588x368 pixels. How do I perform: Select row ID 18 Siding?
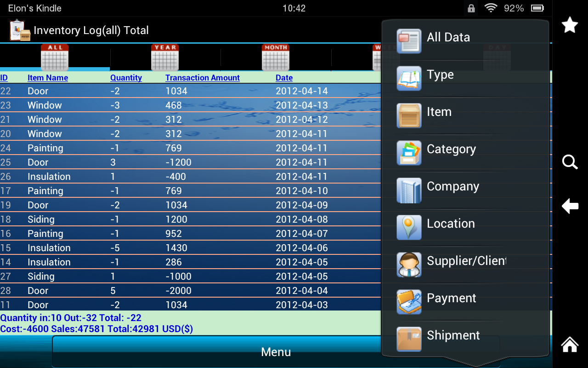tap(191, 219)
